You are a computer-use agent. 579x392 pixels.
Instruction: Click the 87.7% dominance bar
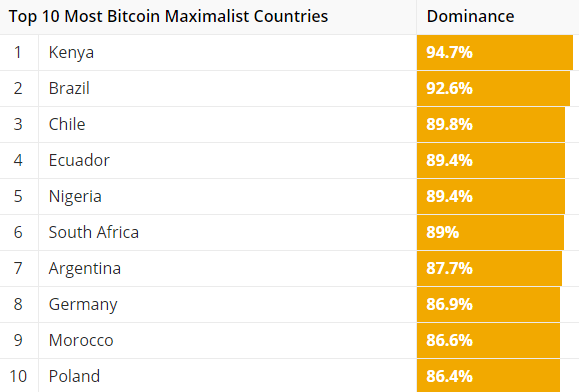[x=489, y=268]
